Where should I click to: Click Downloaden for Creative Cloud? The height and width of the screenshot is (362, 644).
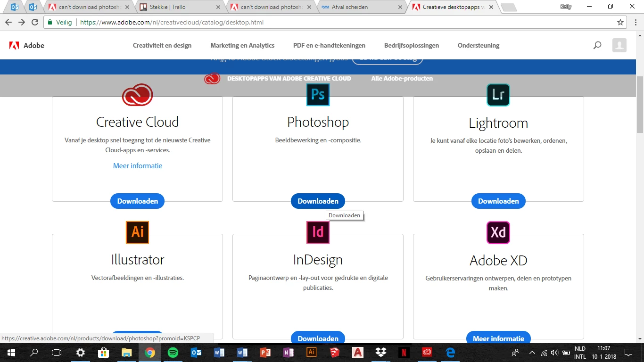pyautogui.click(x=137, y=201)
